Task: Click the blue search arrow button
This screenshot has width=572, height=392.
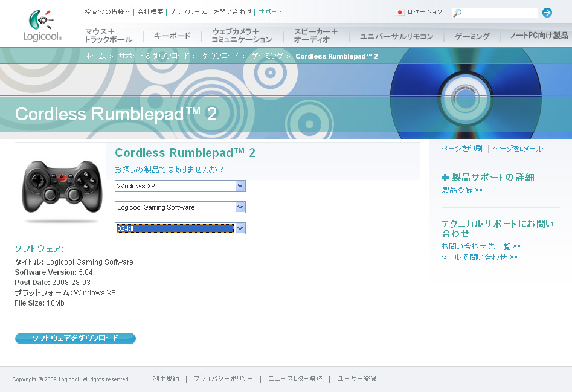Action: point(547,13)
